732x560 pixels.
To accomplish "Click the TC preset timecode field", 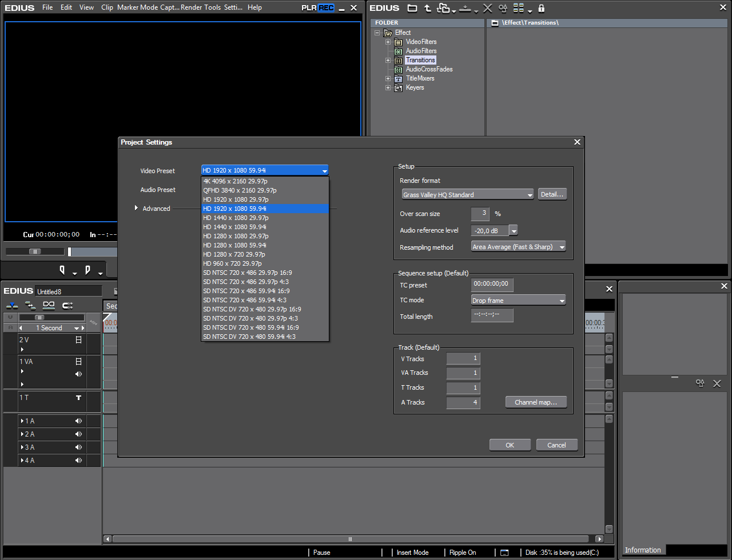I will coord(492,285).
